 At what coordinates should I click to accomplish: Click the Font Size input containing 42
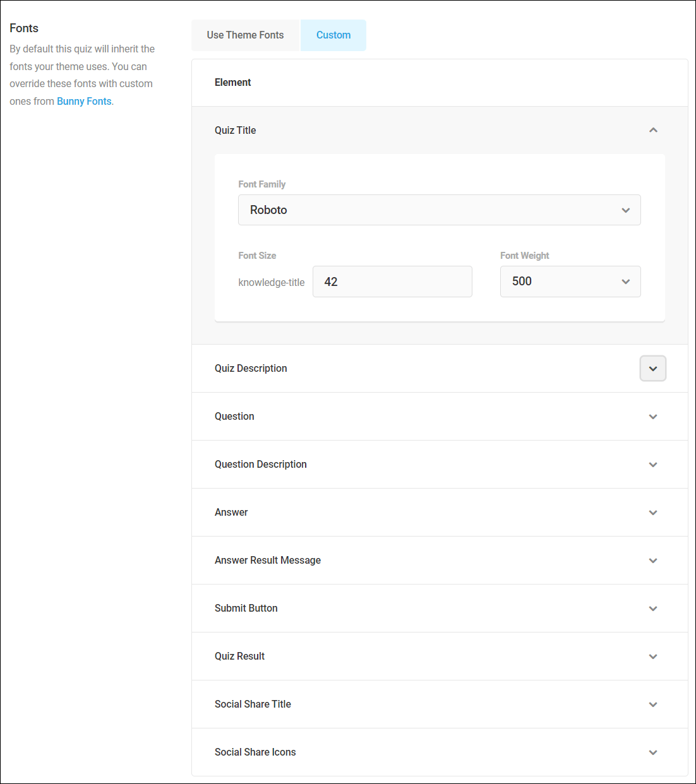392,282
